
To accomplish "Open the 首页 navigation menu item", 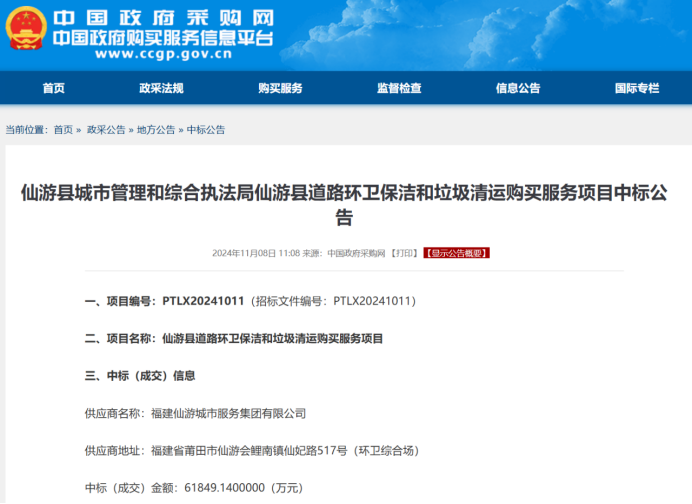I will click(x=54, y=88).
